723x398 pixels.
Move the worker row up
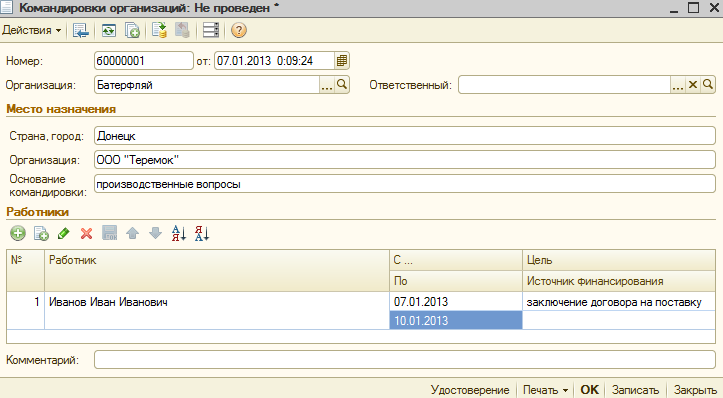click(x=133, y=233)
